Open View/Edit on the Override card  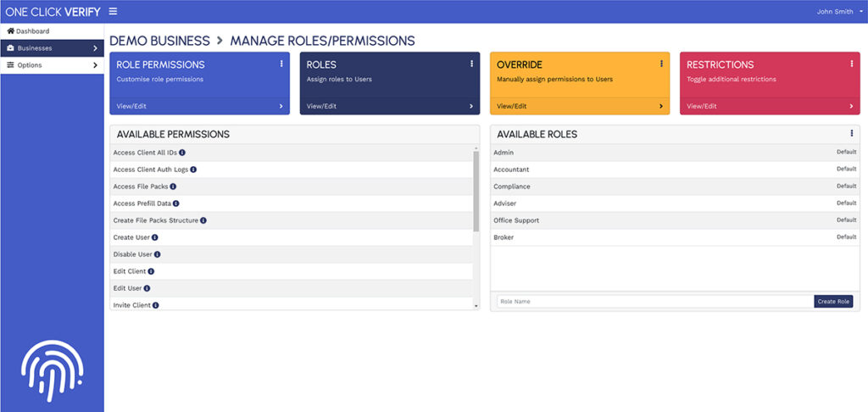click(512, 106)
